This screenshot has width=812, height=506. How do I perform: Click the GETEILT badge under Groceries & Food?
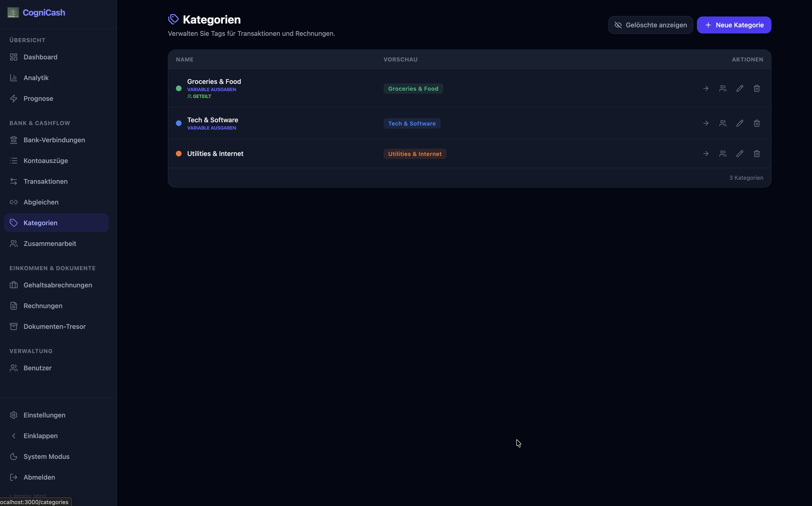(x=199, y=96)
